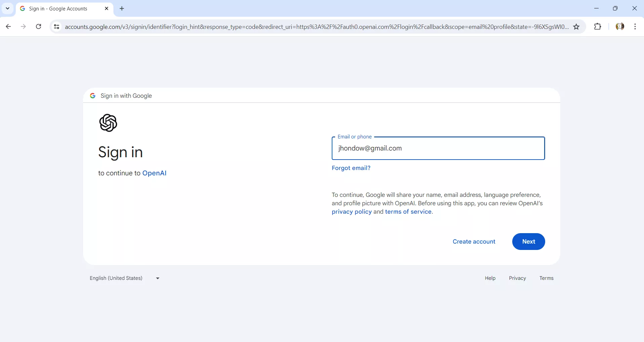Click the Create account link
The width and height of the screenshot is (644, 342).
pyautogui.click(x=474, y=242)
